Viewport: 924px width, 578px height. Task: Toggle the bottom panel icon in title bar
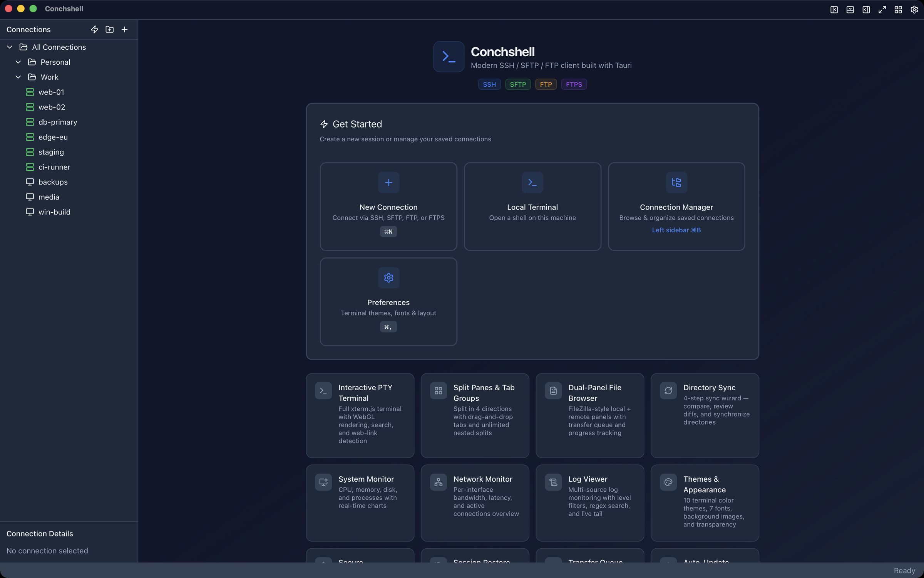850,10
